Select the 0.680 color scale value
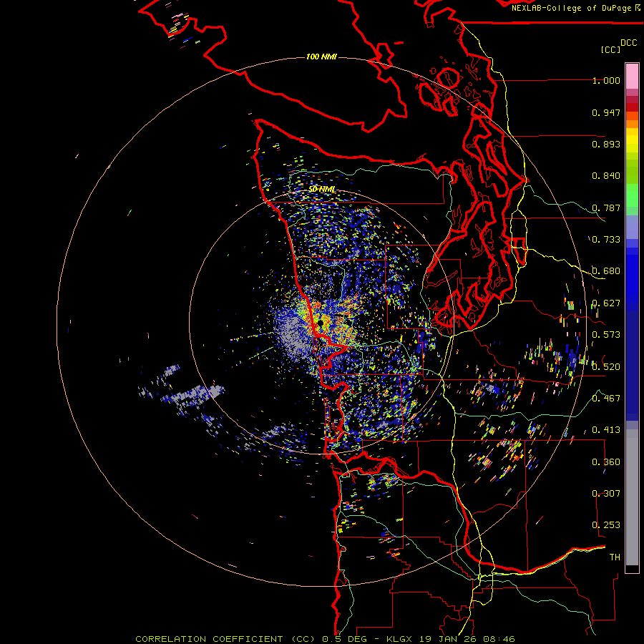644x644 pixels. (606, 271)
